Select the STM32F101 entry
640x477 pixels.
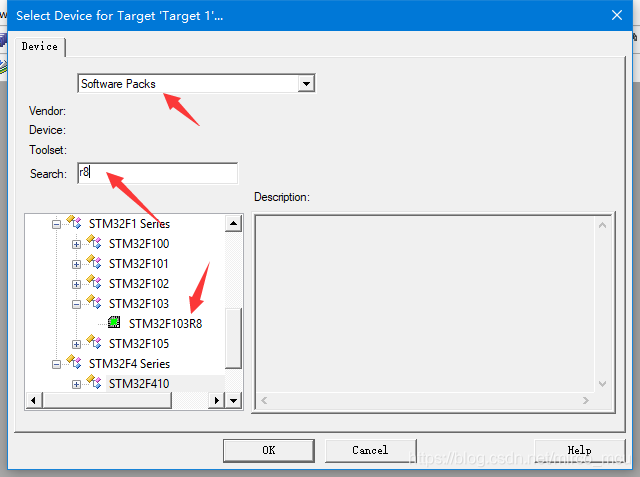(138, 264)
